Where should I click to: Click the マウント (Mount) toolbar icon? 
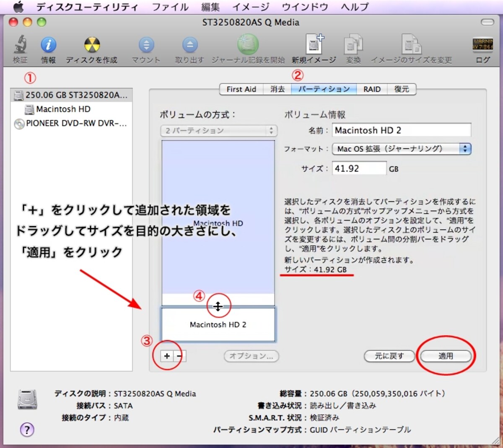pyautogui.click(x=146, y=44)
